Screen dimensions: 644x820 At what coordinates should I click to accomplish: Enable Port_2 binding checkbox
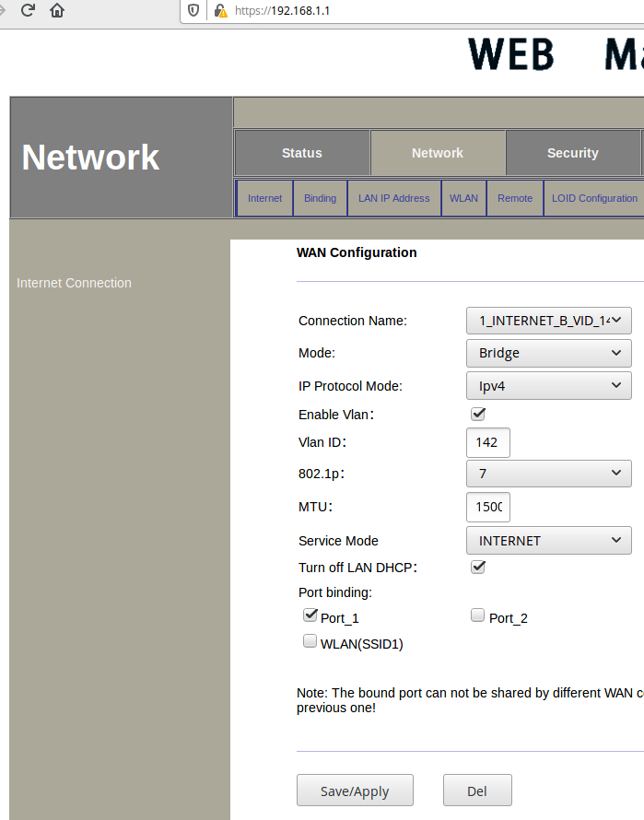click(477, 615)
